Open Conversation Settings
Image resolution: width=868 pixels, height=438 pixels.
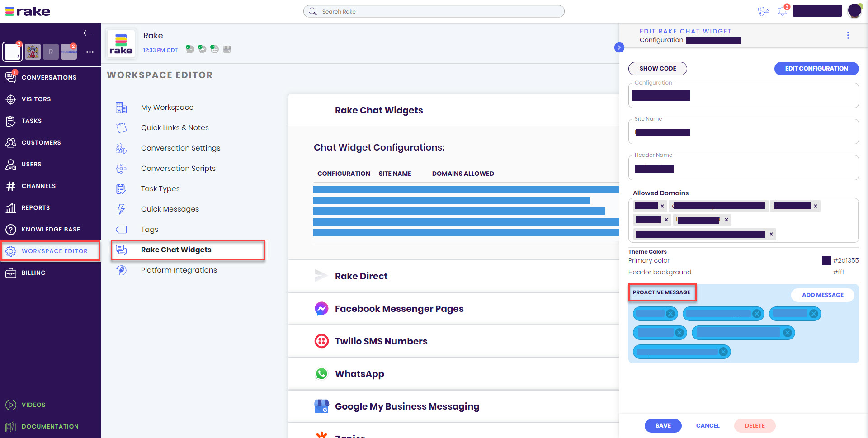180,148
